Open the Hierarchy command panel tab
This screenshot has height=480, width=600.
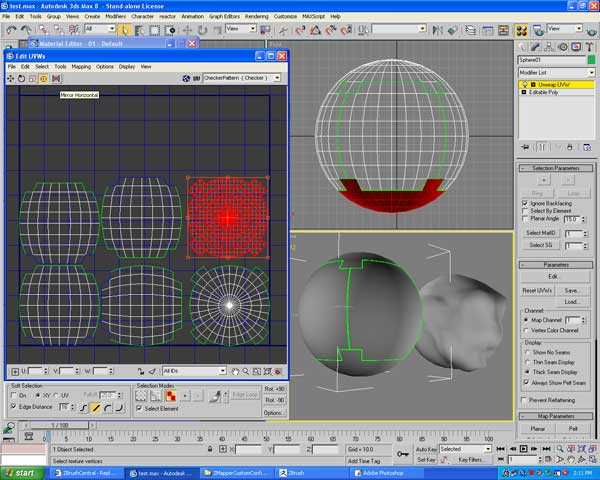pyautogui.click(x=549, y=47)
